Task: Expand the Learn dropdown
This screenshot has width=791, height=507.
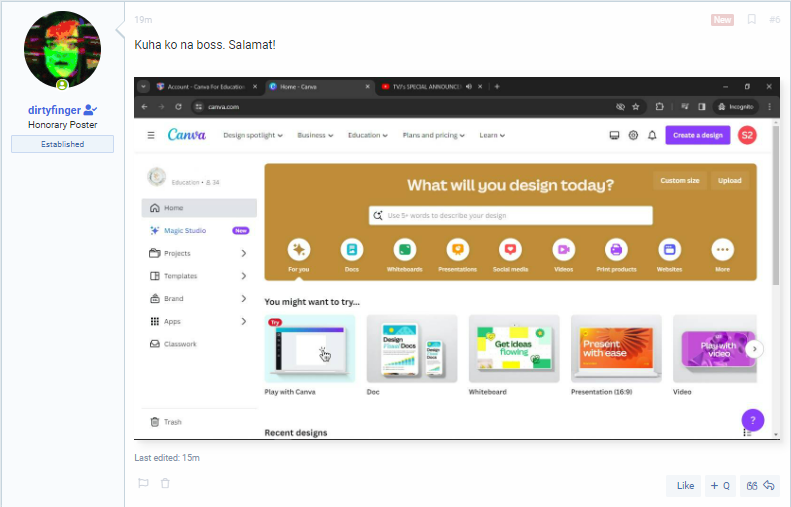Action: tap(492, 135)
